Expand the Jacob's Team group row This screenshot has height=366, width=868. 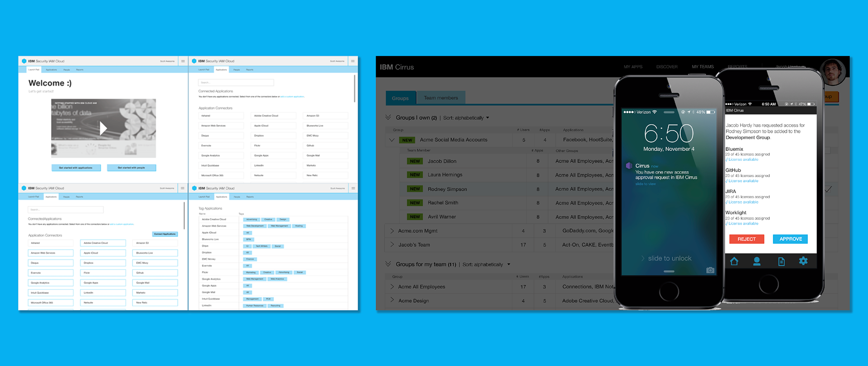(x=392, y=245)
